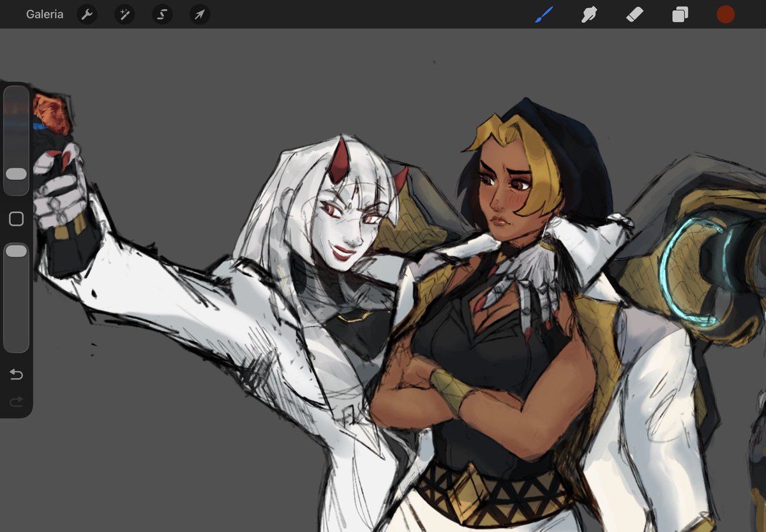Open the Adjustments magic wand menu
Viewport: 766px width, 532px height.
pos(124,14)
